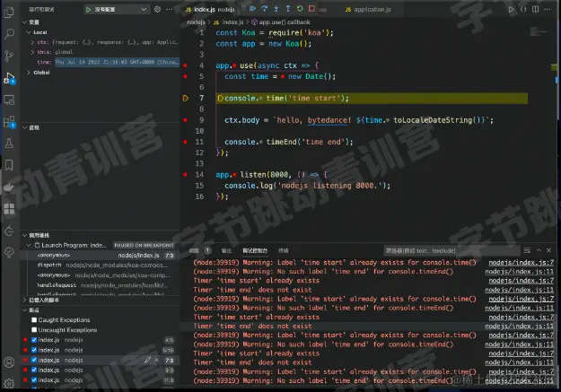Open the Explorer view in activity bar
Screen dimensions: 561x392
click(x=9, y=13)
